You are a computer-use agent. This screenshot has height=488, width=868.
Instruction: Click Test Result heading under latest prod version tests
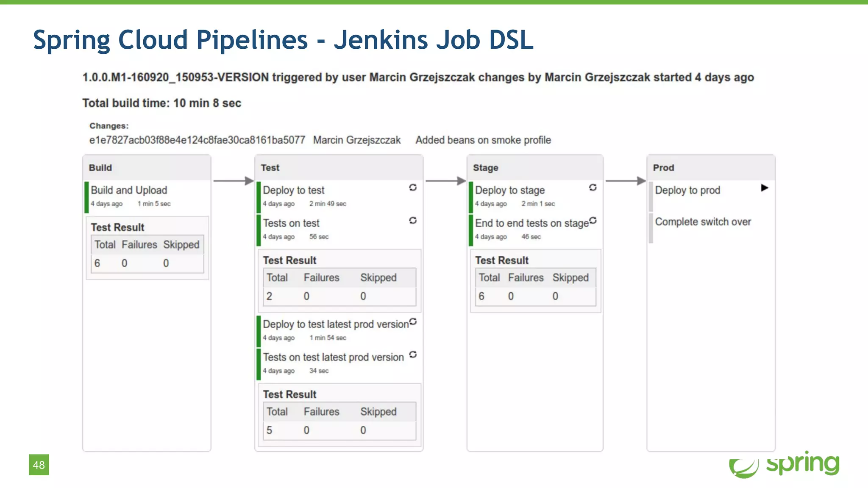[289, 394]
